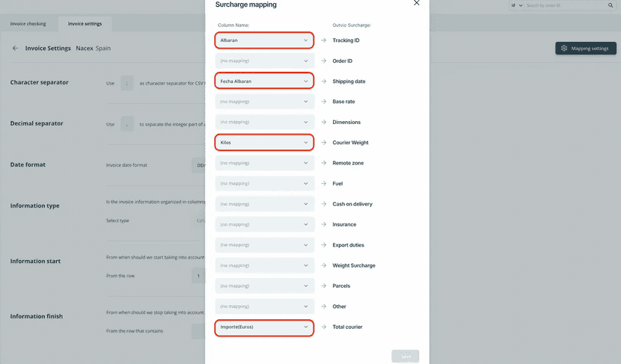Open the Tracking ID column dropdown
Viewport: 621px width, 364px height.
264,40
